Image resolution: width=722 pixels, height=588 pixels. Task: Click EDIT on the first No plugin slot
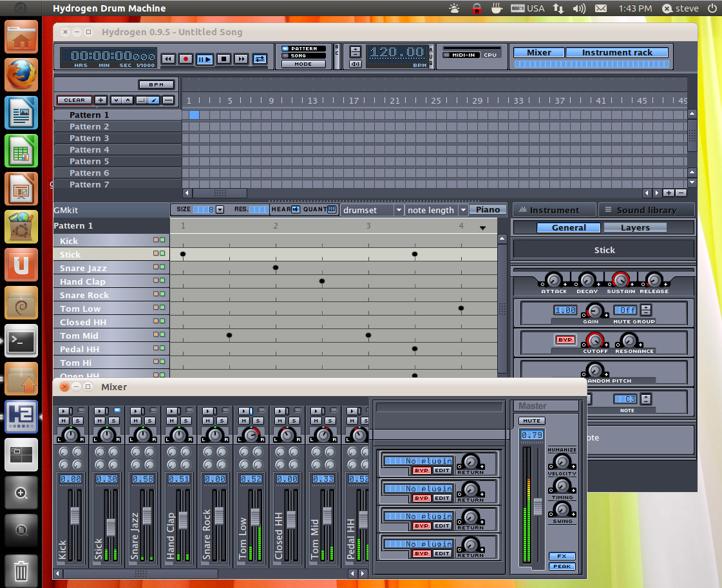click(x=442, y=470)
